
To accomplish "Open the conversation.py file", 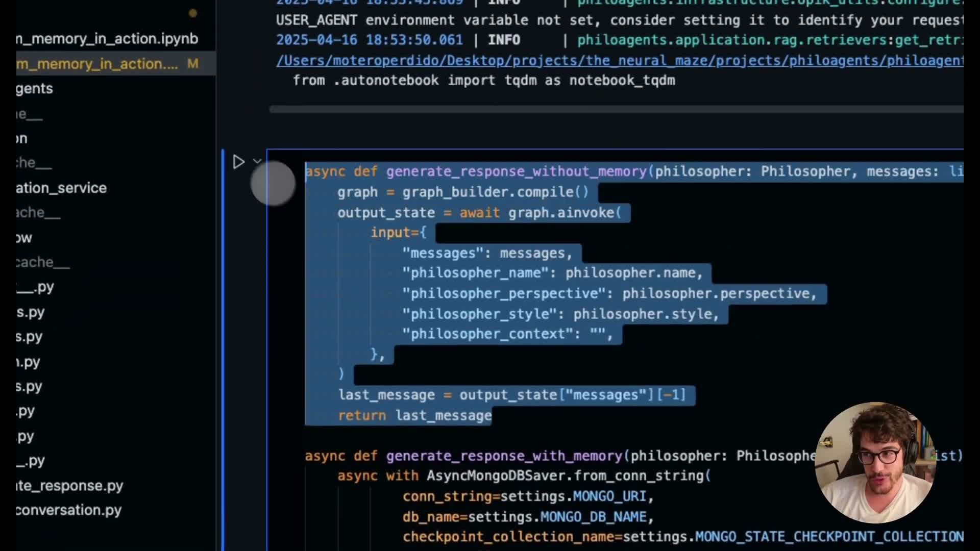I will (x=68, y=510).
